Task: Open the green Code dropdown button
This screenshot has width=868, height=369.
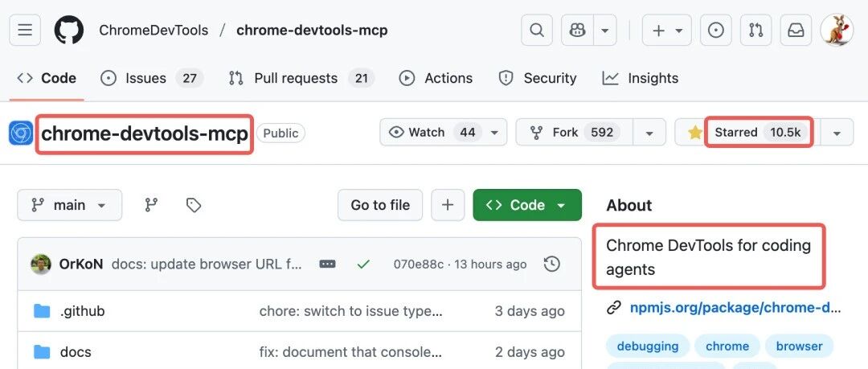Action: pyautogui.click(x=527, y=205)
